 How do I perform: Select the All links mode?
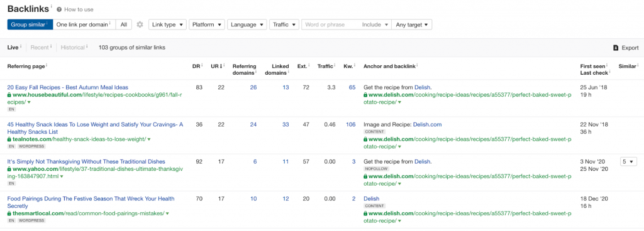124,24
